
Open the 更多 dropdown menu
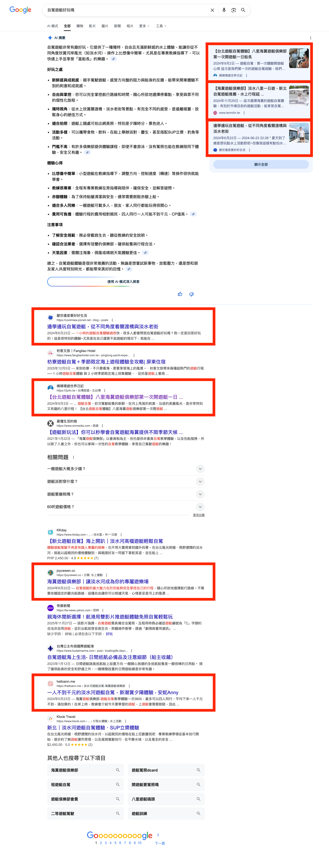click(144, 26)
